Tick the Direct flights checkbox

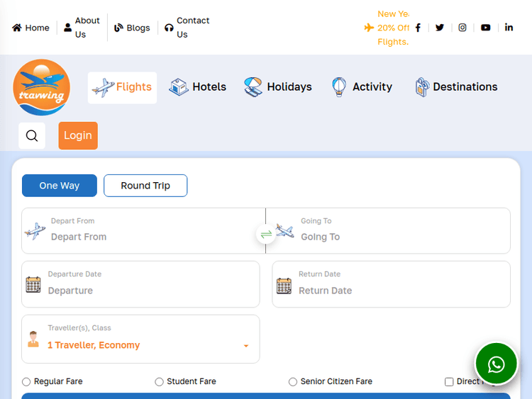[449, 382]
